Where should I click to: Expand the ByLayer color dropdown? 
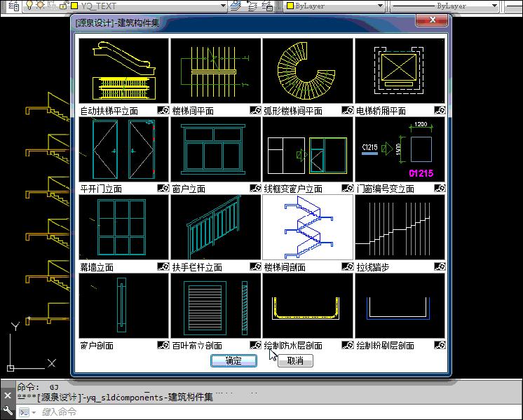(380, 6)
